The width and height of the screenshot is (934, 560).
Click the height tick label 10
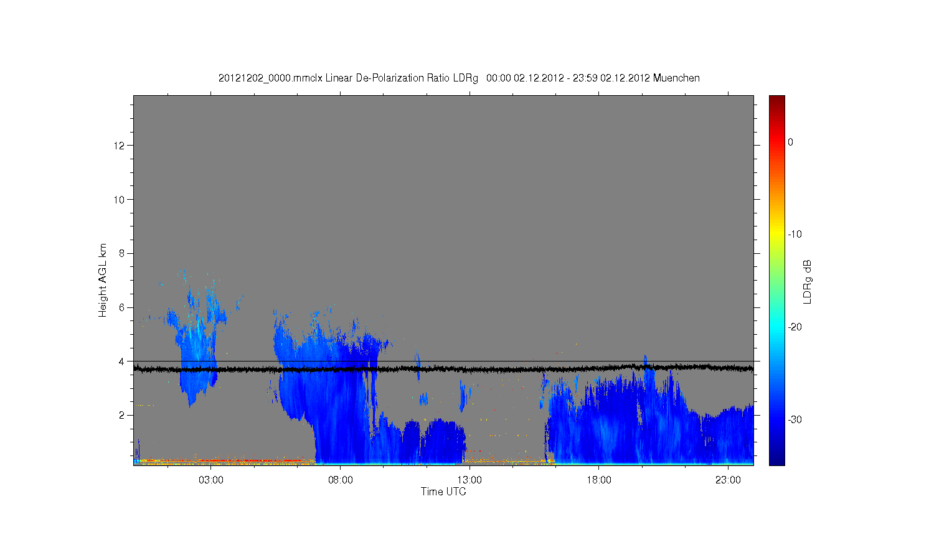tap(120, 200)
